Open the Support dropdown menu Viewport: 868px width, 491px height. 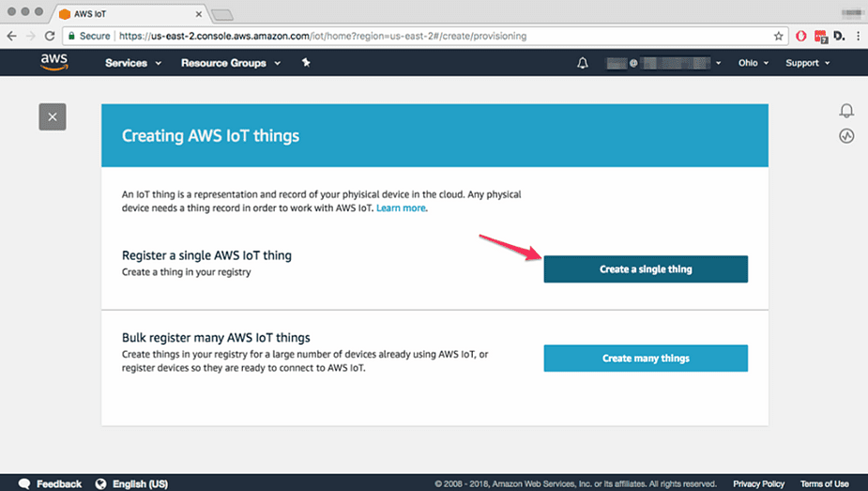(808, 63)
